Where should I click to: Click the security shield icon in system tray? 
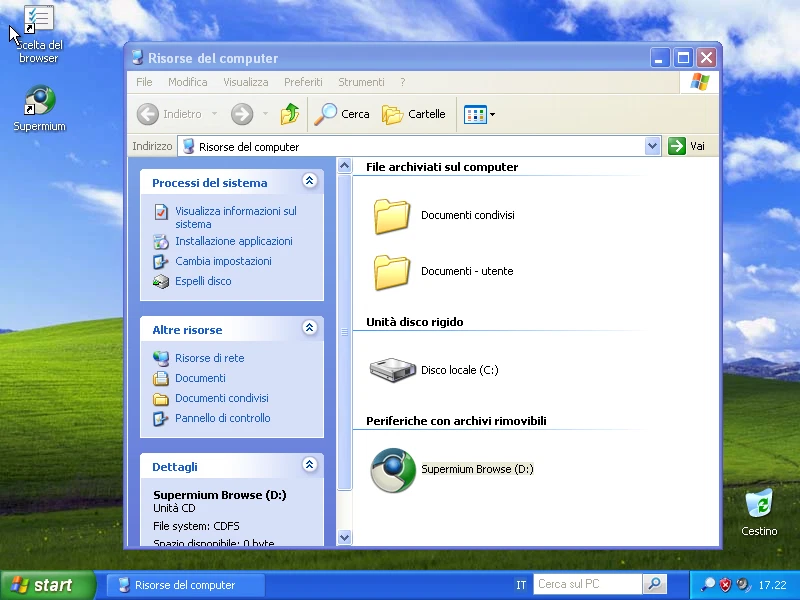click(x=724, y=584)
